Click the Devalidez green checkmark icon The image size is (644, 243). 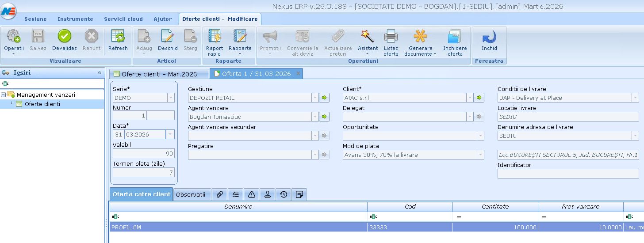(x=65, y=37)
